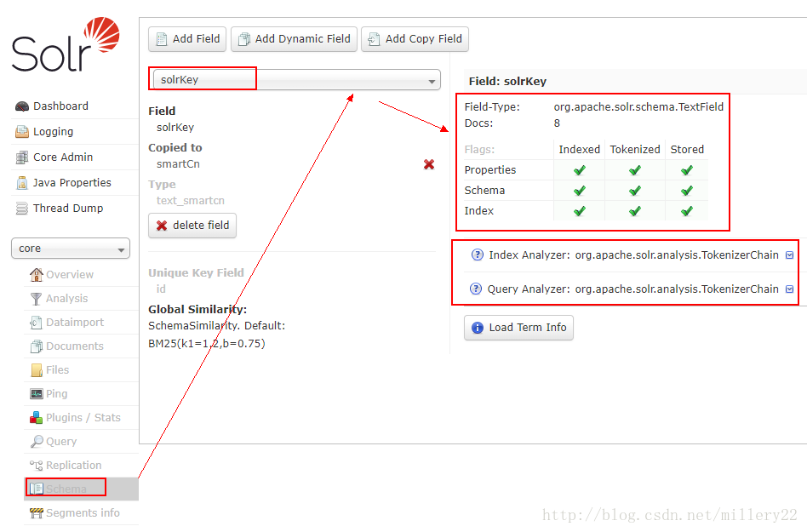Open Java Properties via its jar icon
This screenshot has width=807, height=532.
[22, 183]
